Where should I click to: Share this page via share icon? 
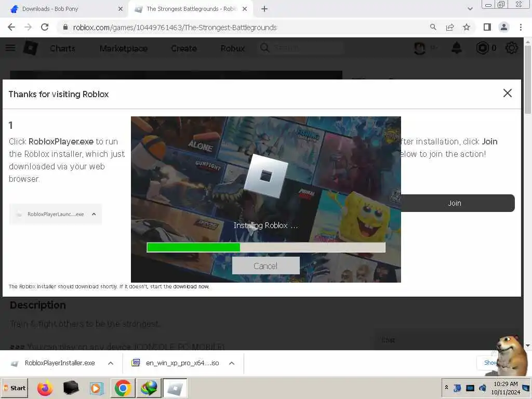tap(450, 27)
